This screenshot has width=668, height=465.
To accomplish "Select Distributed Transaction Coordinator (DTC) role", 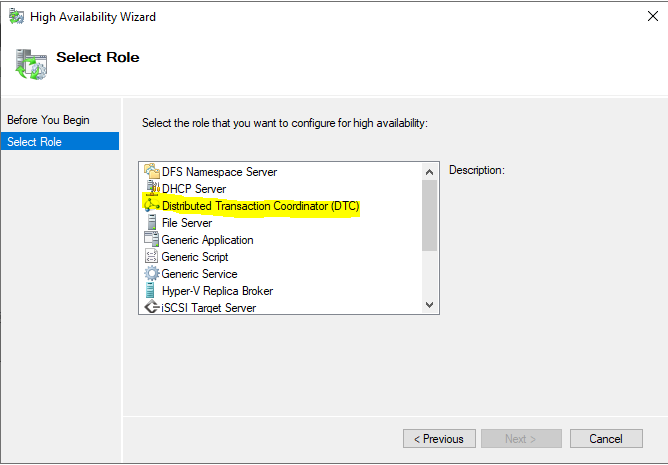I will 261,206.
